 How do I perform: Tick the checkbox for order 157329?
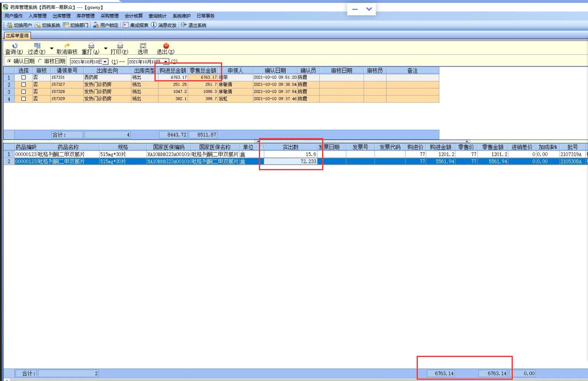pos(24,99)
